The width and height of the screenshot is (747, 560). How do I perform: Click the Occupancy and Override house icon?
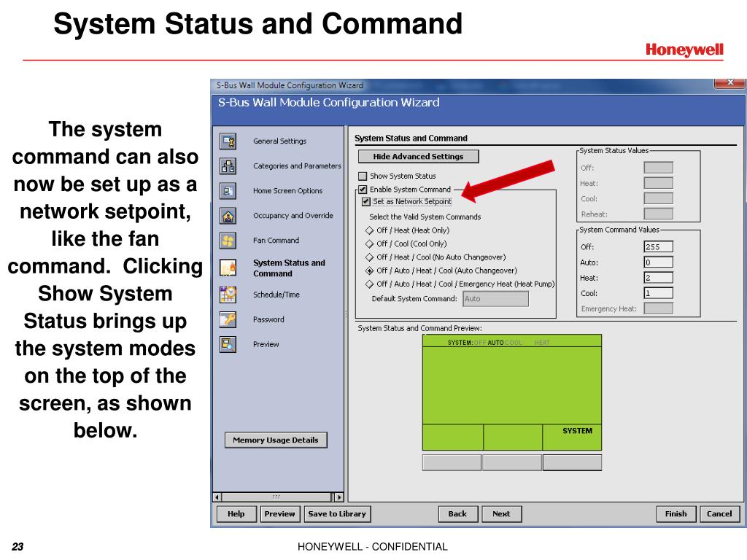pyautogui.click(x=228, y=216)
